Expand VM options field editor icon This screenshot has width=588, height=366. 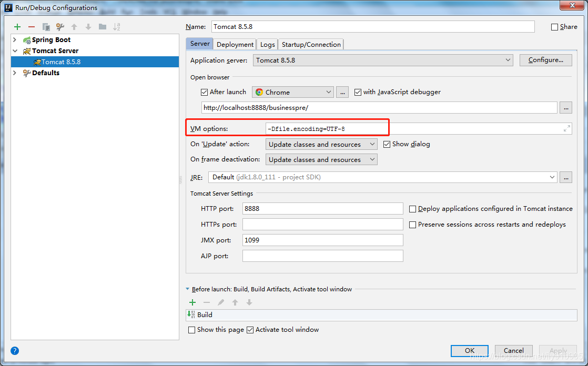point(566,129)
